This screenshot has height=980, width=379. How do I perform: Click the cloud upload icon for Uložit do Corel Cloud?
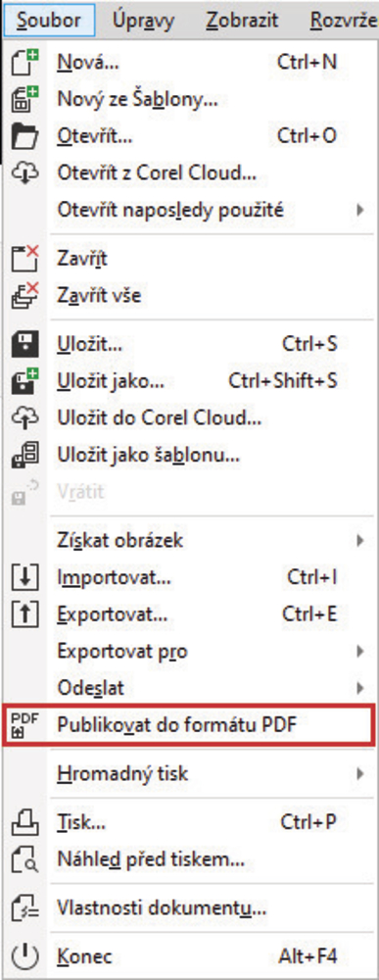click(25, 416)
